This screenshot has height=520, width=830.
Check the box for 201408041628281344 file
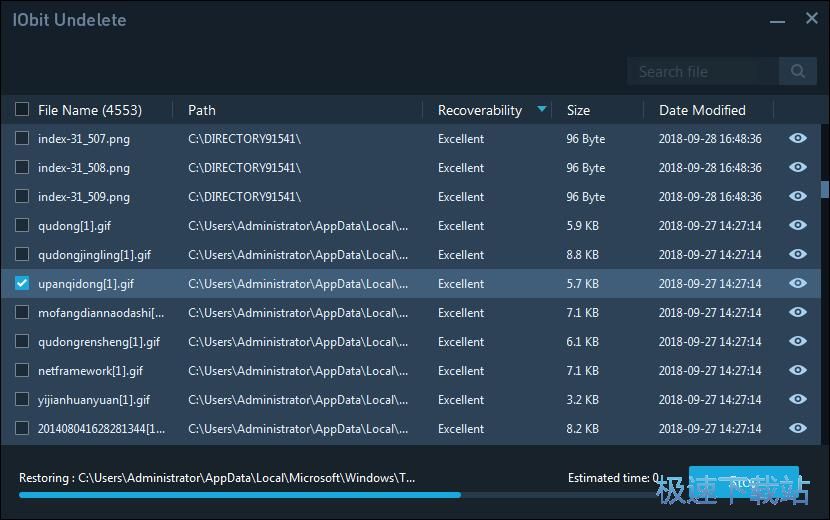(x=22, y=428)
